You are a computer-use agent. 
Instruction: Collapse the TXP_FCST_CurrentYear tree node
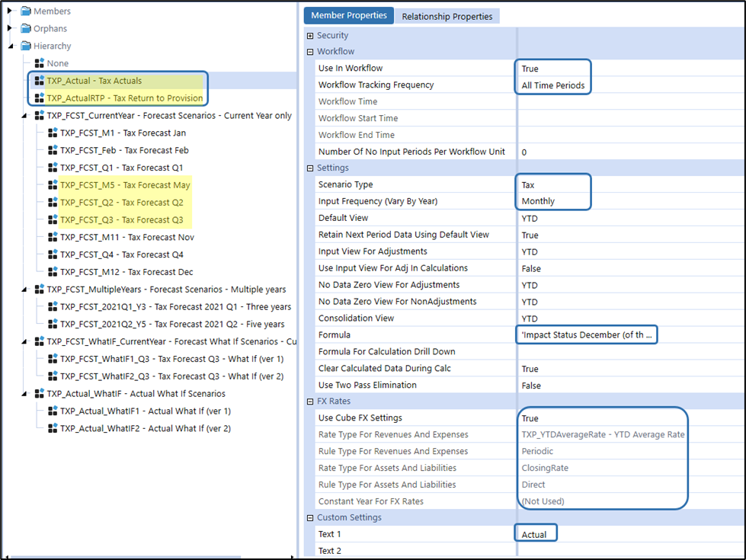point(26,116)
